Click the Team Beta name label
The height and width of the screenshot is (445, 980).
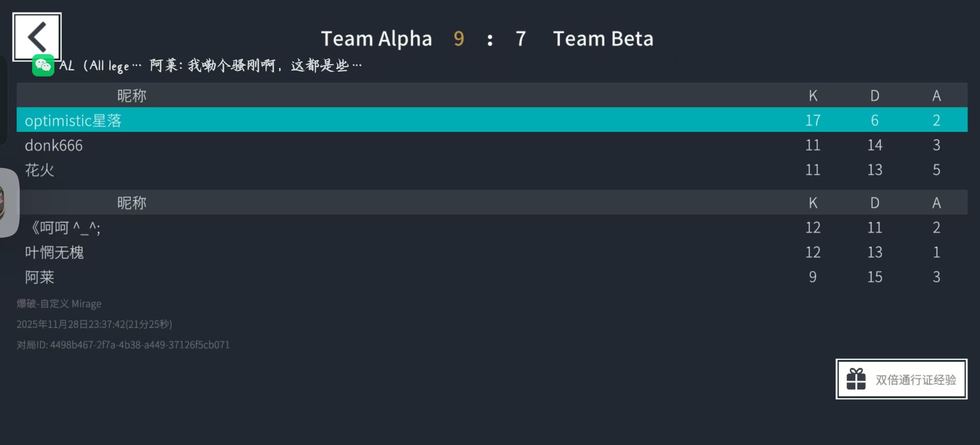pyautogui.click(x=603, y=39)
